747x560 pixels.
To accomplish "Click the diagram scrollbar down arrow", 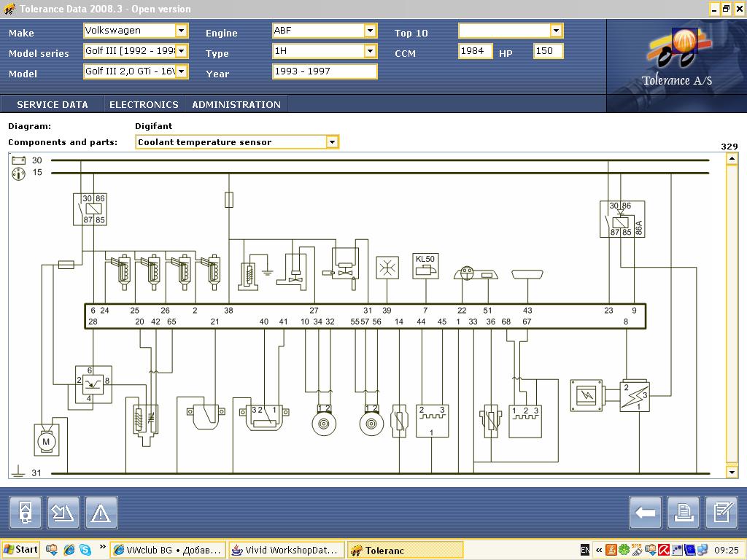I will (732, 472).
